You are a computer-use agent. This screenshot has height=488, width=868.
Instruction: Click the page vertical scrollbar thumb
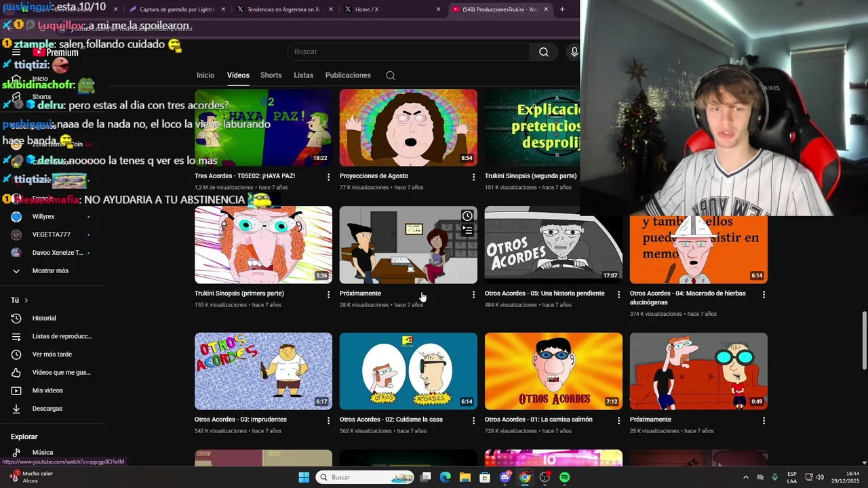(x=864, y=340)
